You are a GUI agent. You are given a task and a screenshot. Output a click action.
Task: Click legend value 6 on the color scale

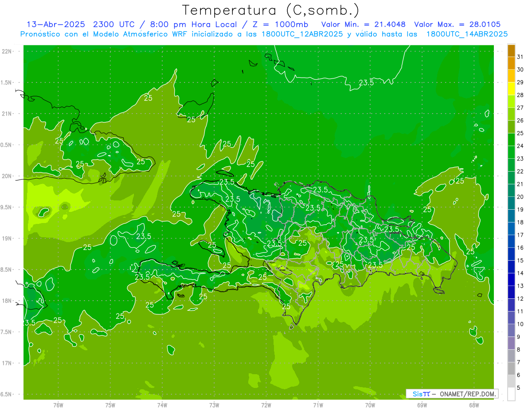[519, 375]
